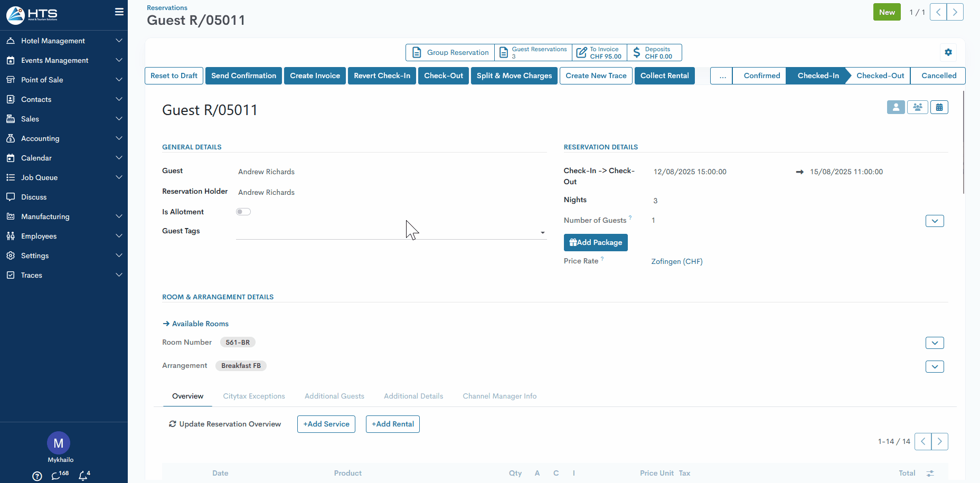This screenshot has width=980, height=483.
Task: Open the single guest person icon view
Action: (896, 107)
